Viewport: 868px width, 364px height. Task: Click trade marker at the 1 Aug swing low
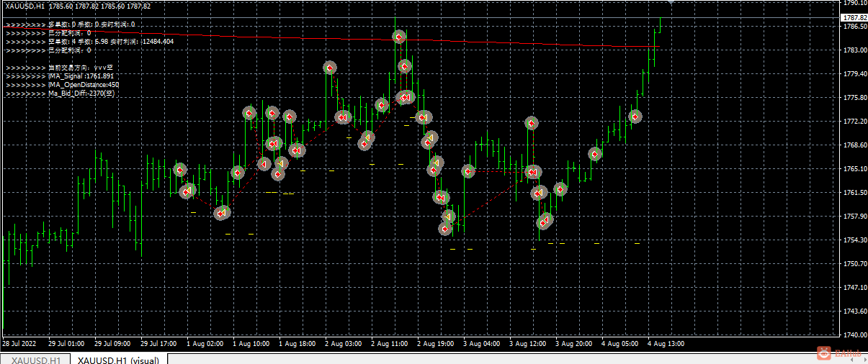223,213
